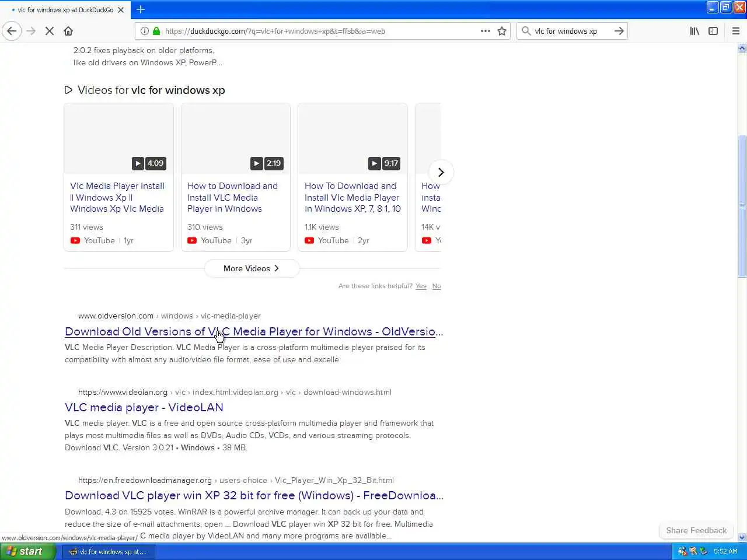This screenshot has height=560, width=747.
Task: Click the '311 views' text
Action: (x=86, y=227)
